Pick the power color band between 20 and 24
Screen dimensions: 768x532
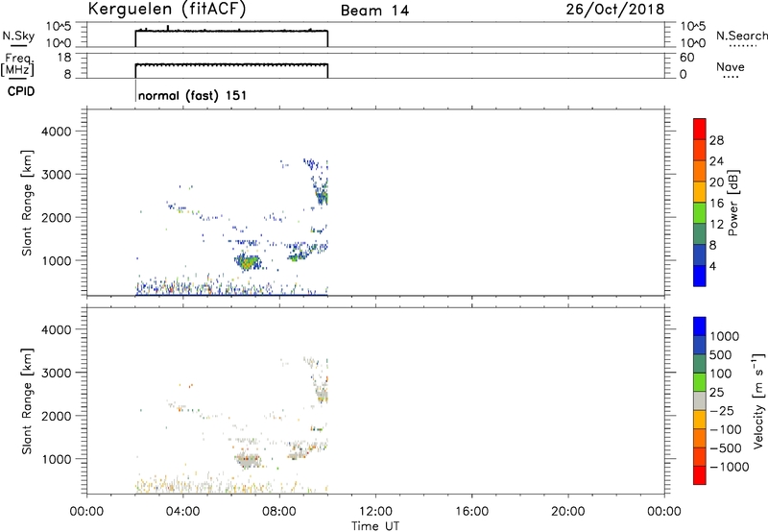pos(700,172)
